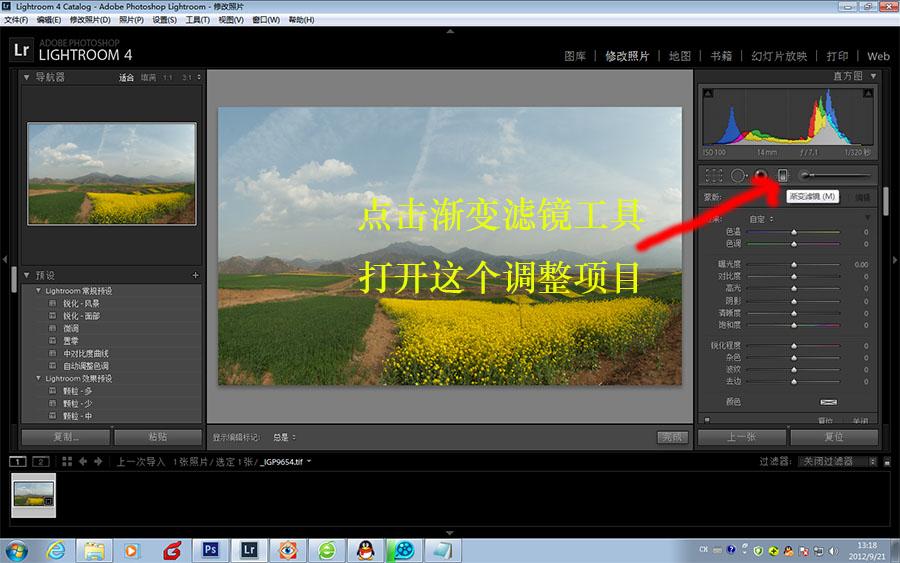Adjust the 饱和度 slider handle
Image resolution: width=900 pixels, height=563 pixels.
click(794, 325)
